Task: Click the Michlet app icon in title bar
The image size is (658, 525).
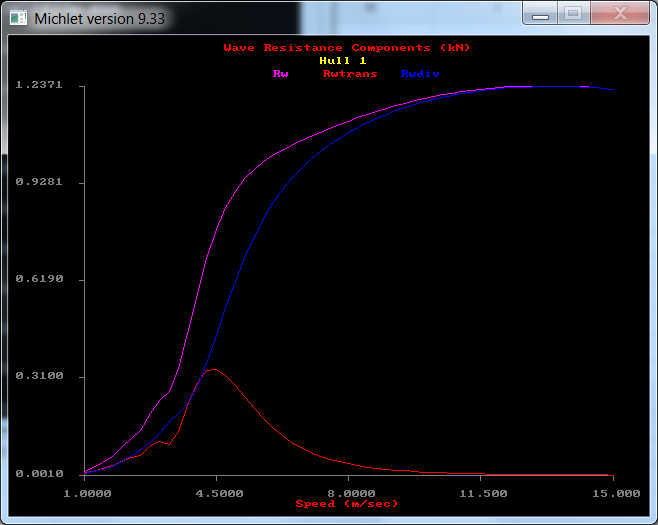Action: click(18, 18)
